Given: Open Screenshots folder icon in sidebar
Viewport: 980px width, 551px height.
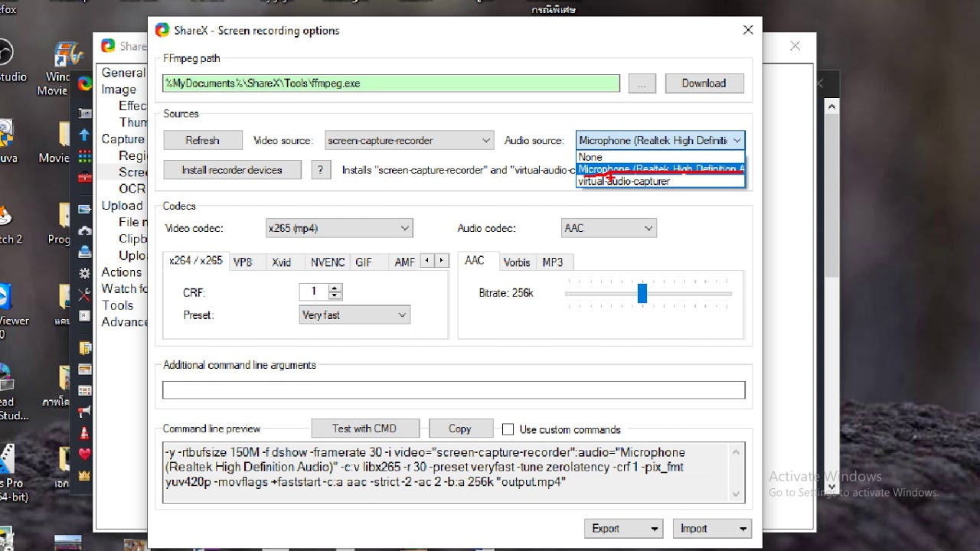Looking at the screenshot, I should click(84, 348).
